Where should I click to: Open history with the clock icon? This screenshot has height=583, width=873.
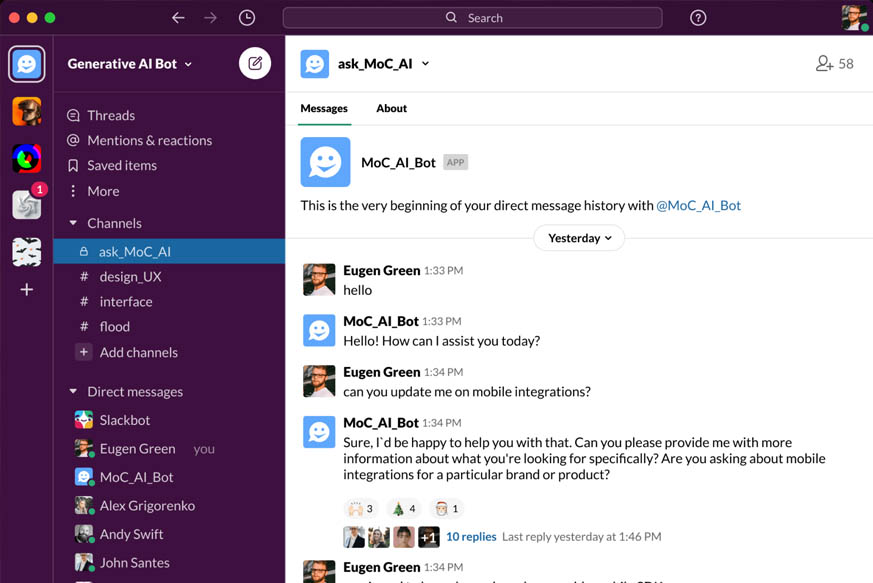(247, 18)
